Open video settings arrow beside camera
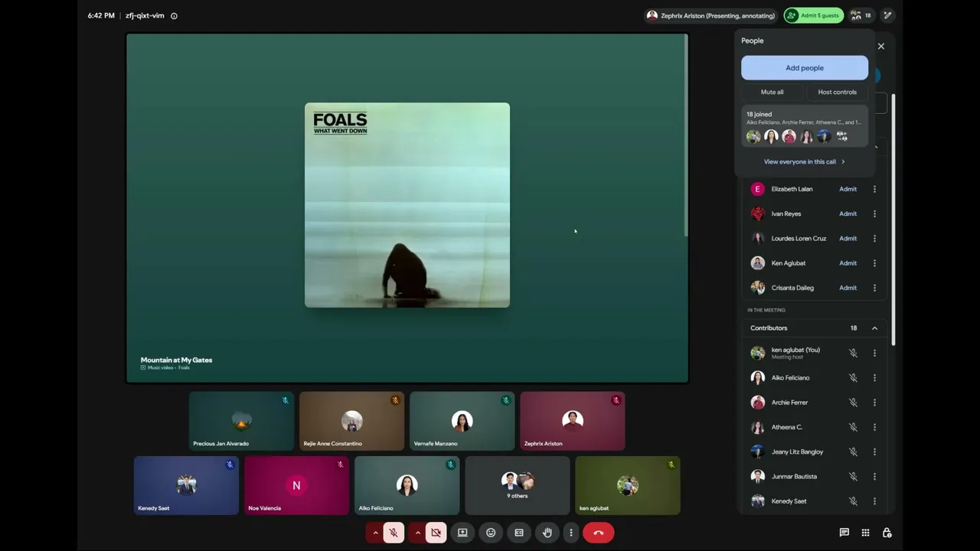 pos(417,533)
